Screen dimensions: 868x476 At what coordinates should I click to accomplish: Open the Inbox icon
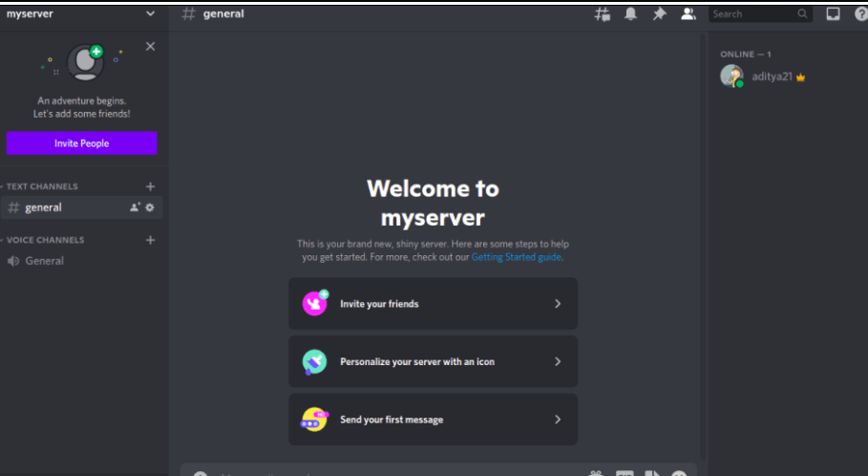(x=833, y=13)
